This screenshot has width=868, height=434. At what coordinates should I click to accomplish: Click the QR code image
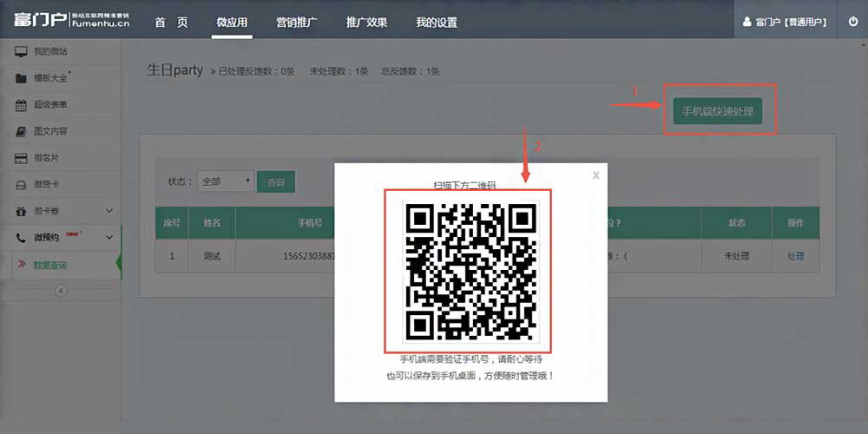coord(471,272)
